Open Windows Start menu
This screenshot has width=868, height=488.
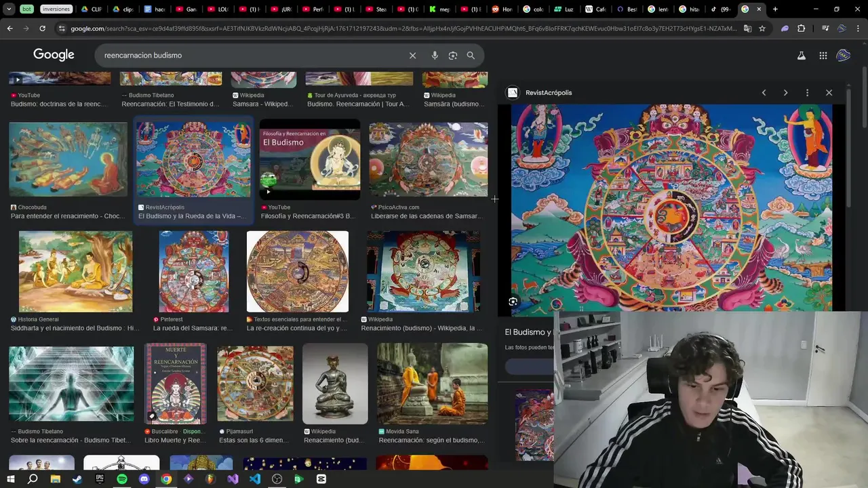click(x=10, y=479)
